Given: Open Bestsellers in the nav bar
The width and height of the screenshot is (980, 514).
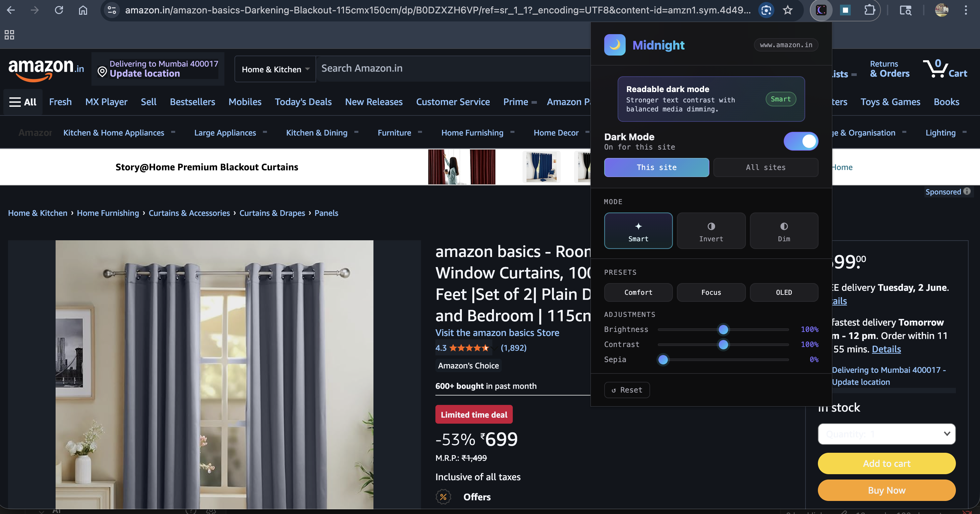Looking at the screenshot, I should 193,102.
